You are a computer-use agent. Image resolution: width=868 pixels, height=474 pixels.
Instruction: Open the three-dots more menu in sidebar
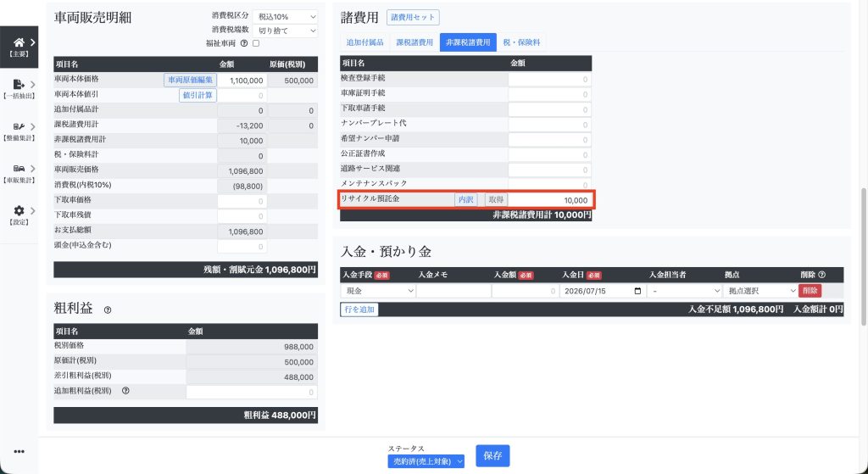pos(19,451)
